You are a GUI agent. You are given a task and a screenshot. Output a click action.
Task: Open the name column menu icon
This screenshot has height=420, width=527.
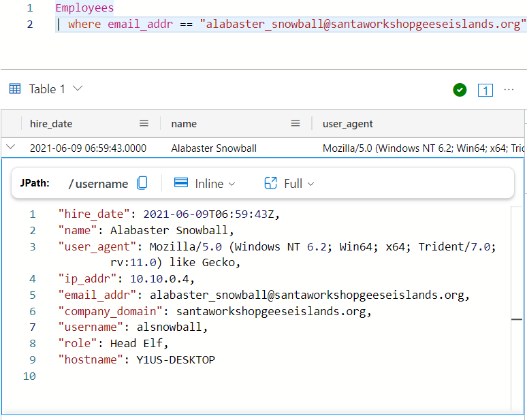pos(296,123)
